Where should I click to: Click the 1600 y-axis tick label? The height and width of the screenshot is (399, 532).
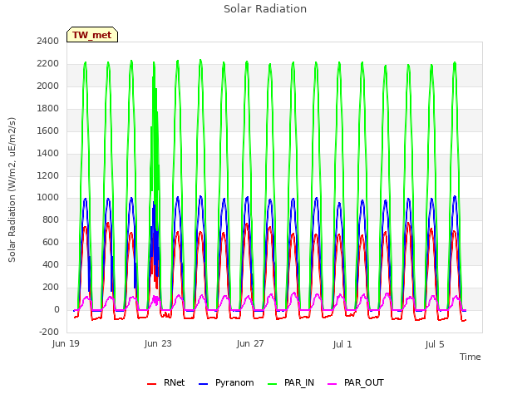48,131
